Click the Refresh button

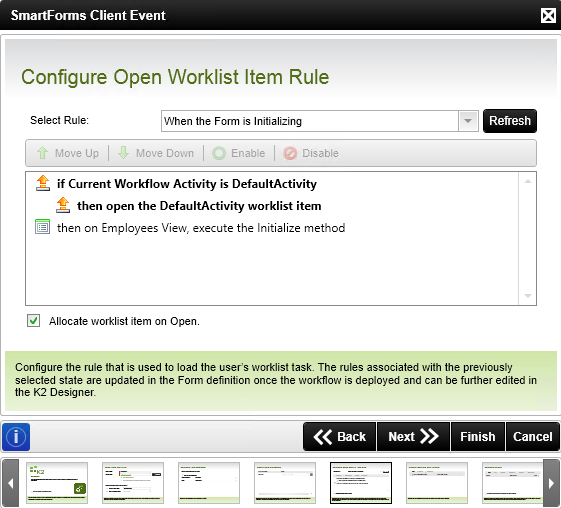(x=509, y=121)
